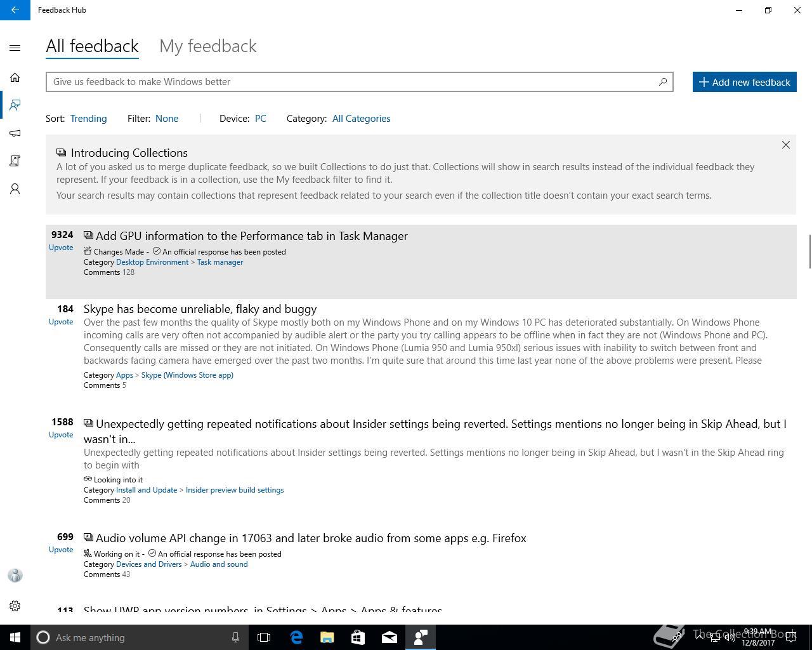Open the Windows Start button
The image size is (812, 650).
(x=15, y=637)
